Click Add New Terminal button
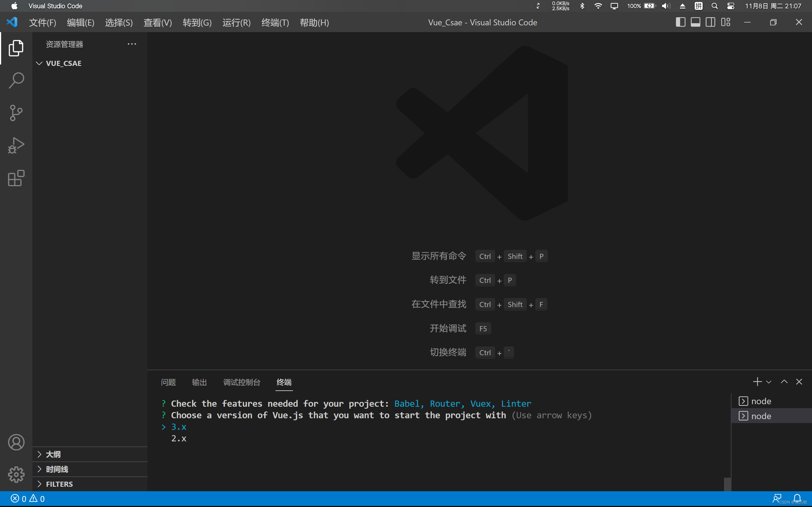This screenshot has height=507, width=812. (758, 381)
